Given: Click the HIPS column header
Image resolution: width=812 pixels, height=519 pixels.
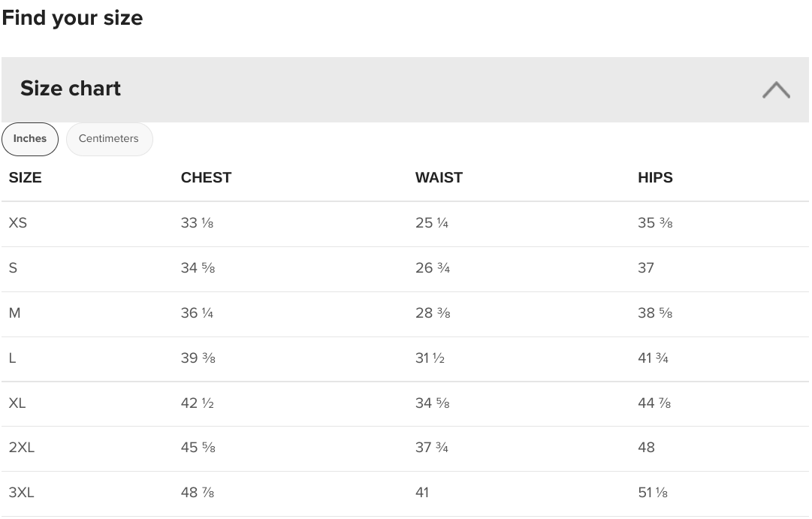Looking at the screenshot, I should pos(655,178).
